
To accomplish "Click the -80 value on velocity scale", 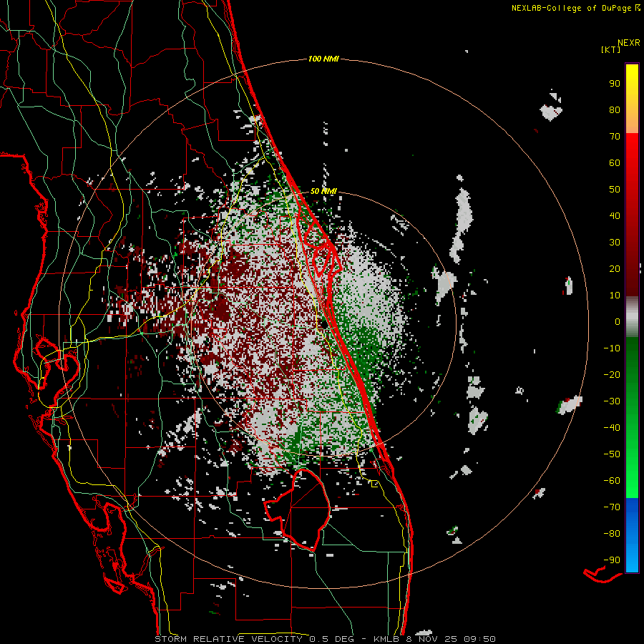I will click(x=612, y=534).
